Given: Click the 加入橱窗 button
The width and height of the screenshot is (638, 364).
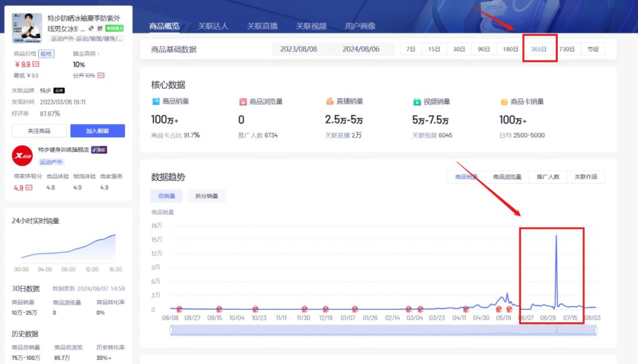Looking at the screenshot, I should pos(97,131).
